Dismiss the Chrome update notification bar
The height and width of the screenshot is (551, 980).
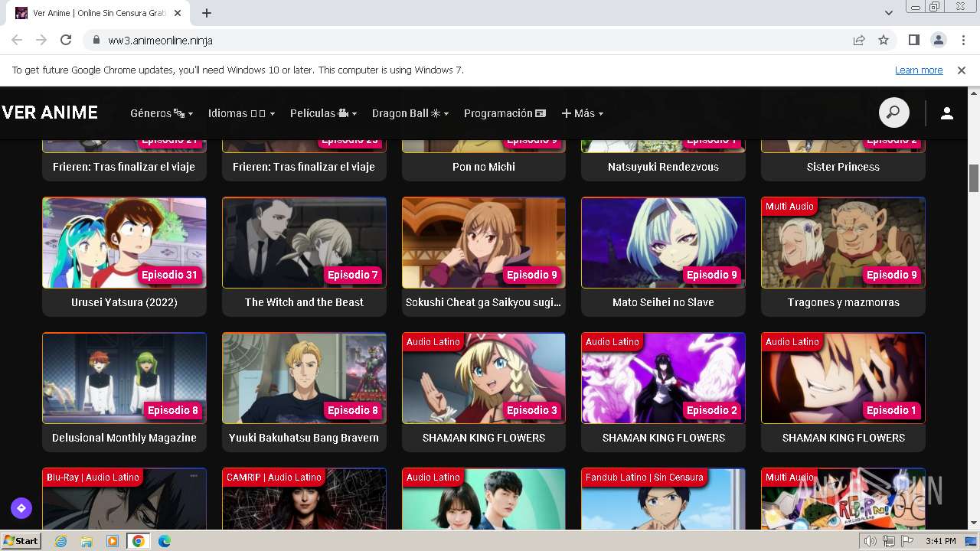[962, 70]
